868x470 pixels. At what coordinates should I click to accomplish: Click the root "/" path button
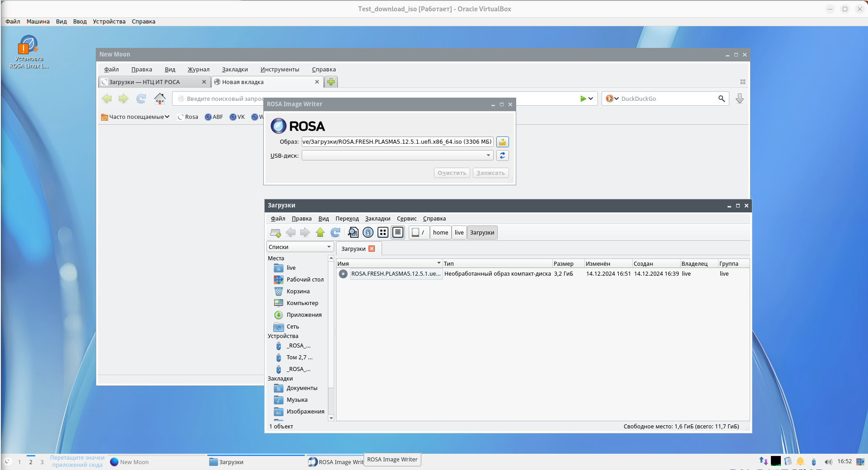[x=419, y=233]
